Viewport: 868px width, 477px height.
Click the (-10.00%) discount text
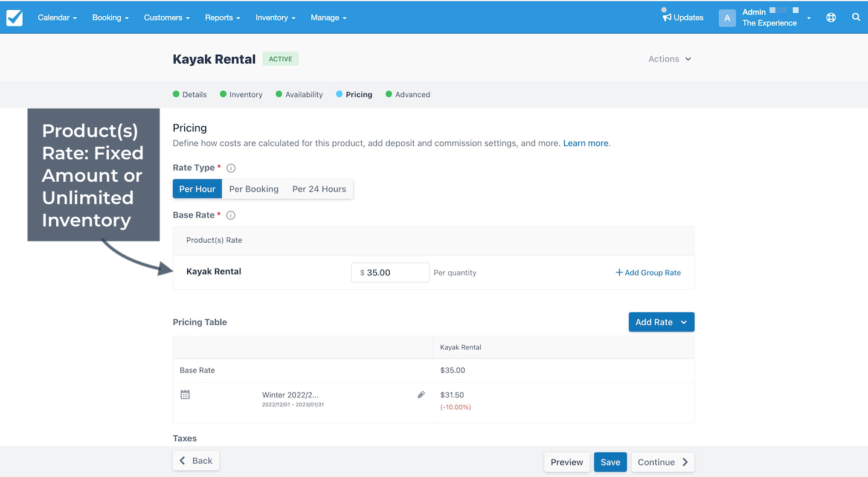pos(455,407)
